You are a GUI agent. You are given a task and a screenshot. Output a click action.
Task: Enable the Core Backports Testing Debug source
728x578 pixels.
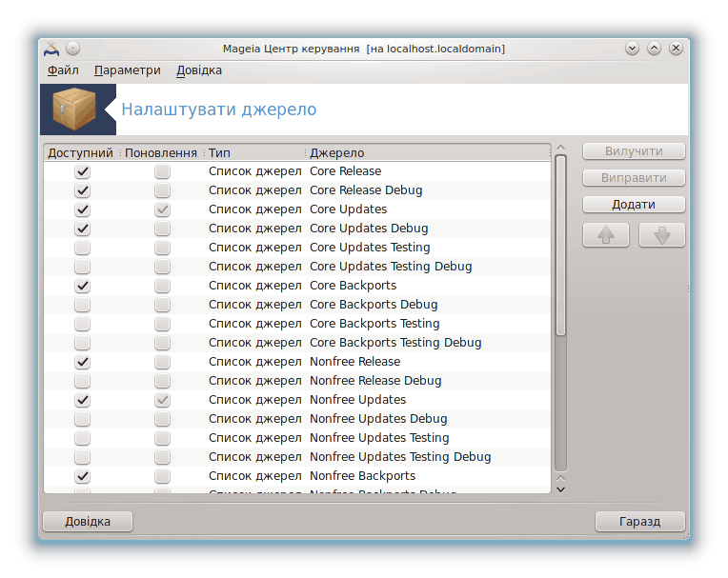[83, 343]
